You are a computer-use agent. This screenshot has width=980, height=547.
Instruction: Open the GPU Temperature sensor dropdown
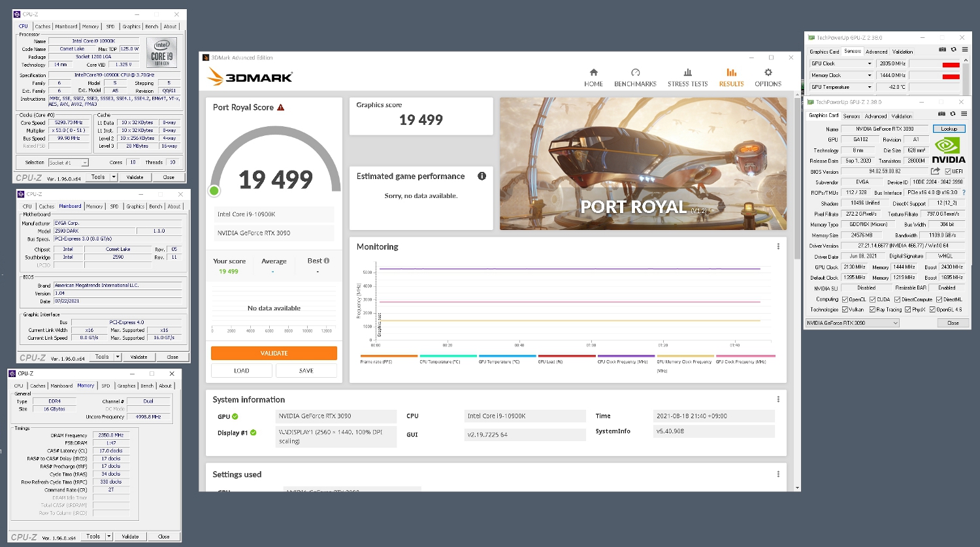[x=869, y=87]
